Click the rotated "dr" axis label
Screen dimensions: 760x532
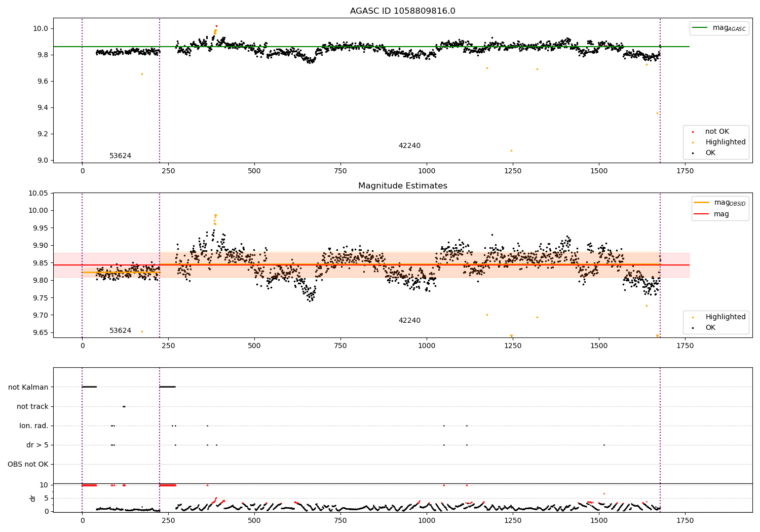33,498
